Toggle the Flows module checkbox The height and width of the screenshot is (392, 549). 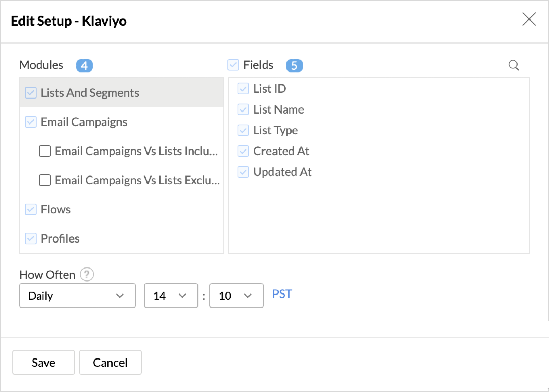(x=31, y=209)
